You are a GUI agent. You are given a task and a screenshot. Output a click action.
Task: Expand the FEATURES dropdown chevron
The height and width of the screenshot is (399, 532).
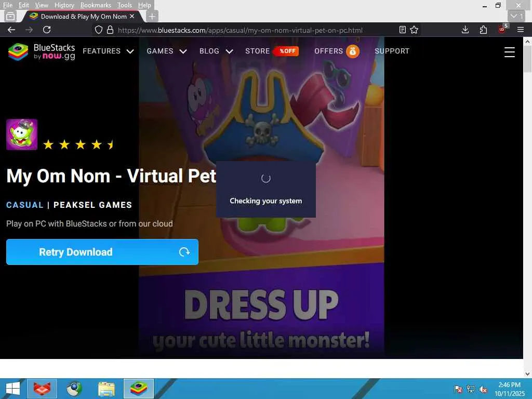(x=130, y=51)
